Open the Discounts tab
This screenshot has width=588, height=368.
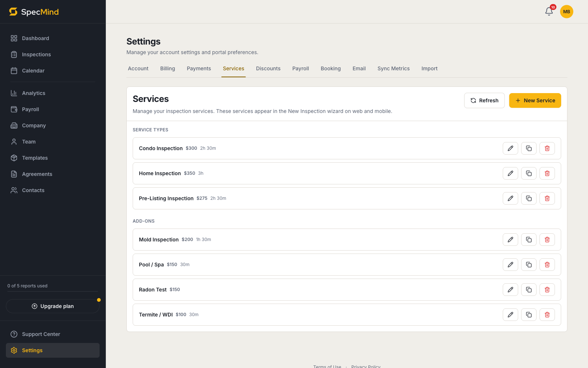tap(268, 68)
